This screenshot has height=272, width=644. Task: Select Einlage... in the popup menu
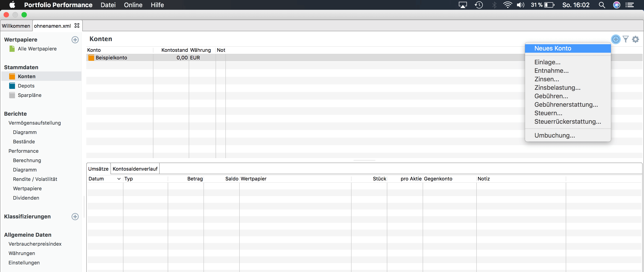[x=568, y=62]
